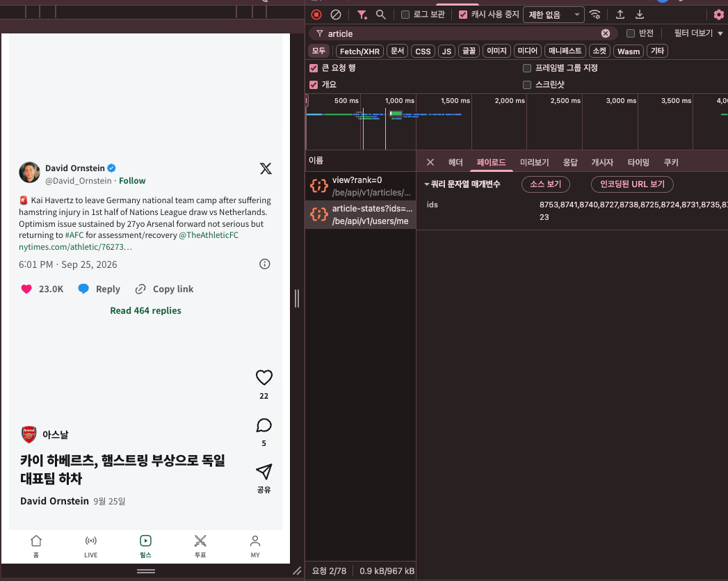Switch to the 미리보기 tab
The image size is (728, 581).
coord(535,163)
